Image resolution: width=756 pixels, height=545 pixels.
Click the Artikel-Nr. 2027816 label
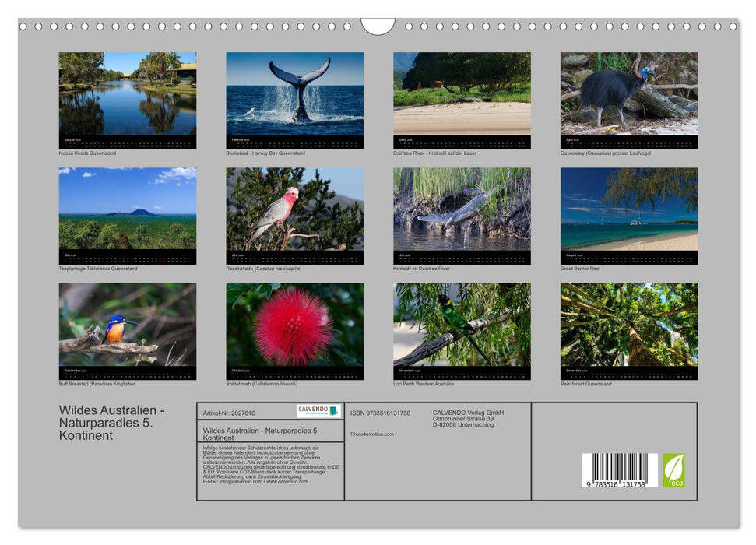228,412
